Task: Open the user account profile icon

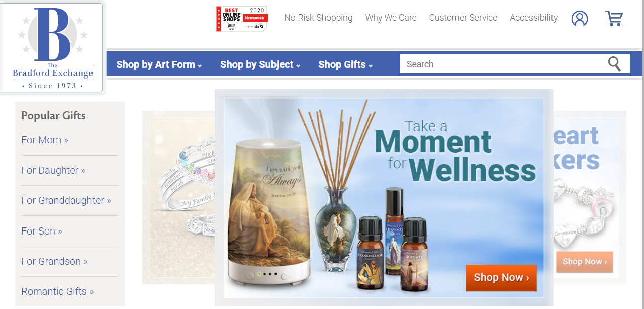Action: click(579, 19)
